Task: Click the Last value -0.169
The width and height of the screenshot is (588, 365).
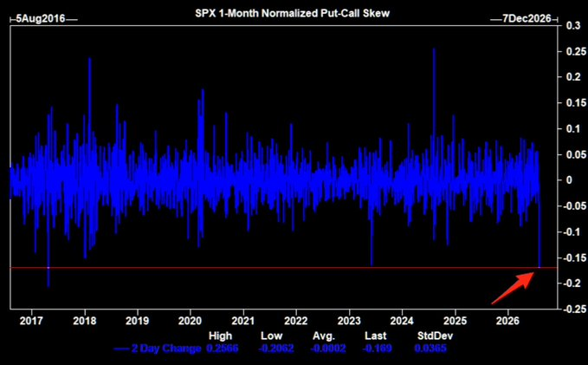Action: (377, 349)
